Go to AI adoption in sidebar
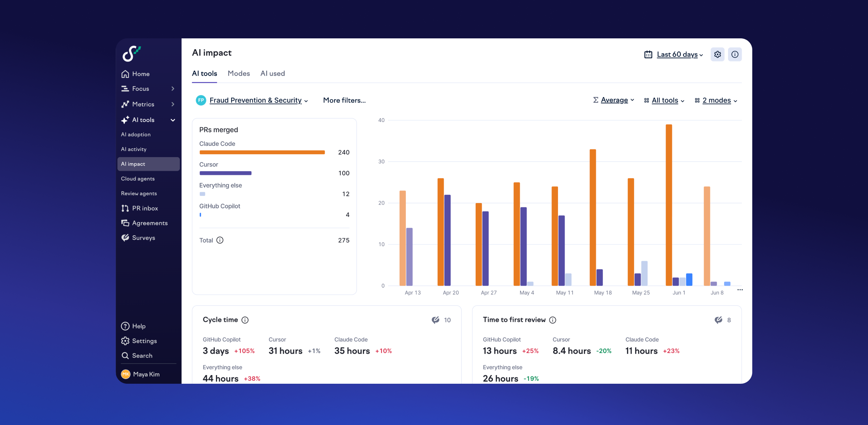 (136, 134)
